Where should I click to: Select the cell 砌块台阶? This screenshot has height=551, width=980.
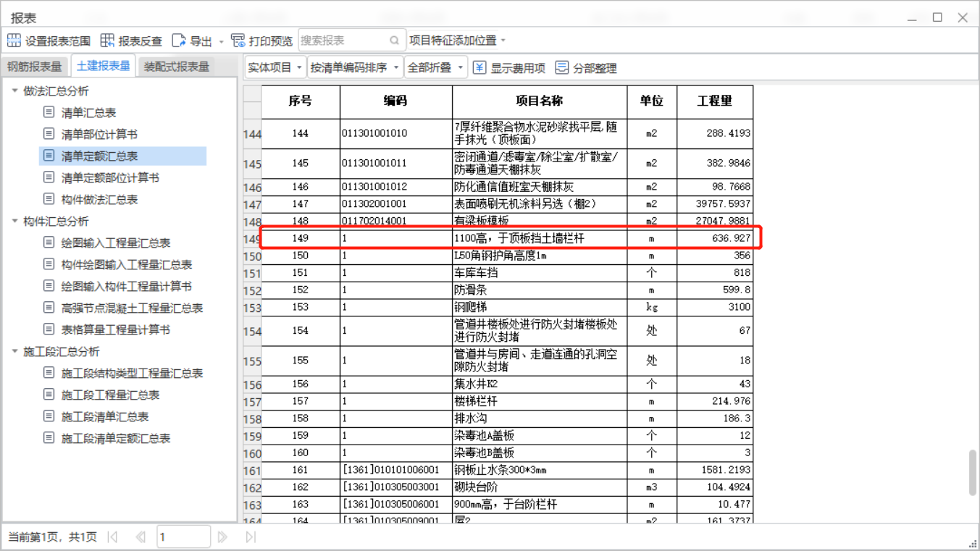coord(540,487)
